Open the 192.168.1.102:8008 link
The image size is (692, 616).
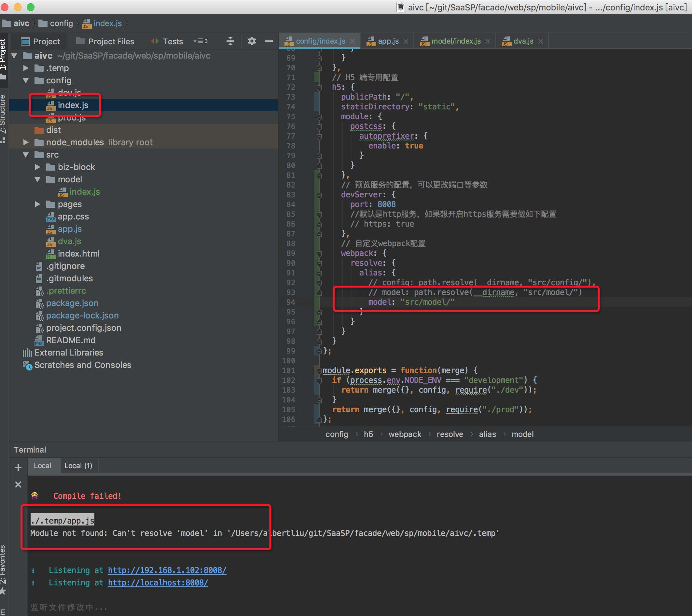(167, 570)
